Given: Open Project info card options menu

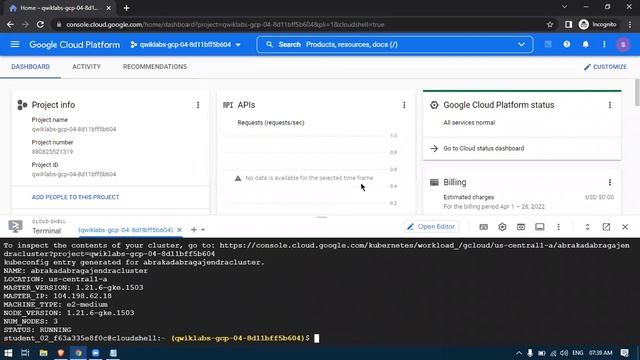Looking at the screenshot, I should click(198, 105).
